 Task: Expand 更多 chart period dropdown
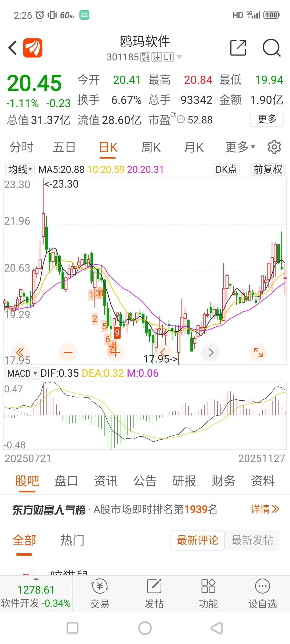pos(240,147)
